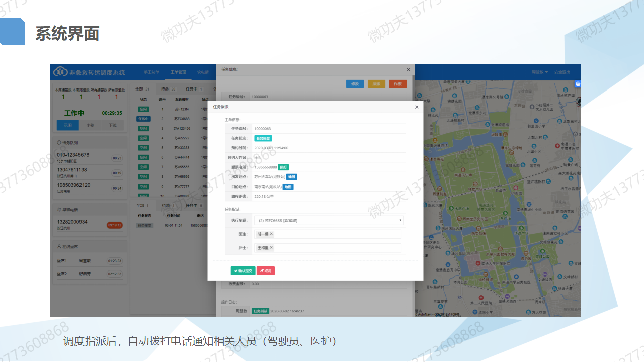644x362 pixels.
Task: Click the gear icon next to 单薛电话
Action: 58,209
